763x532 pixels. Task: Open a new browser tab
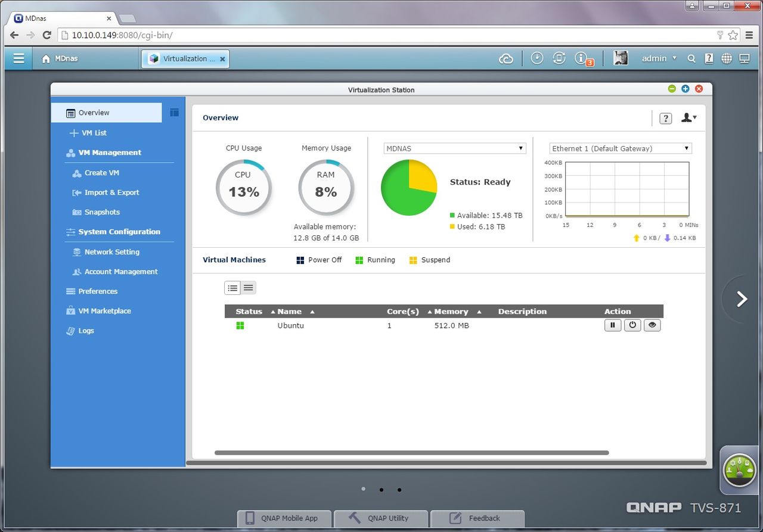127,18
